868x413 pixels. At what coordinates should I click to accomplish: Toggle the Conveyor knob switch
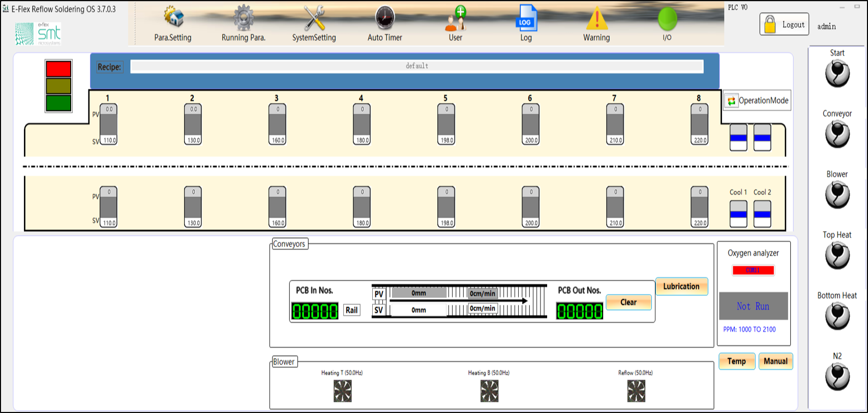pos(837,134)
